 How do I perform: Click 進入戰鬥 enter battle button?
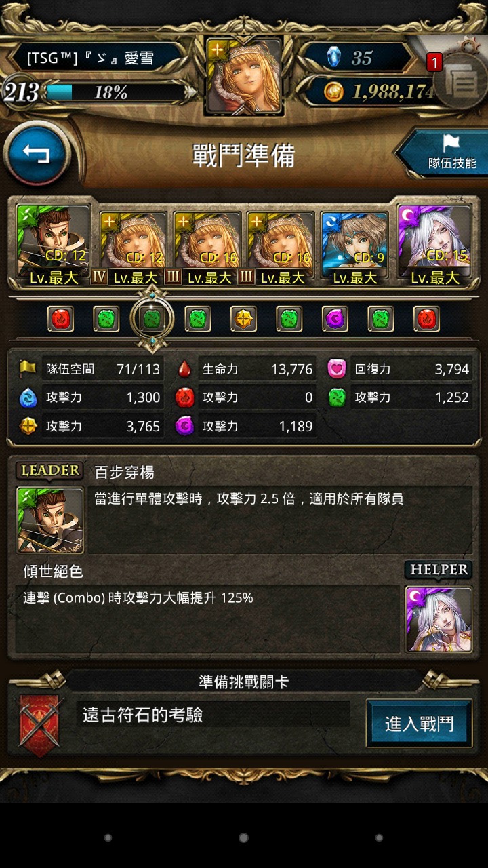419,724
